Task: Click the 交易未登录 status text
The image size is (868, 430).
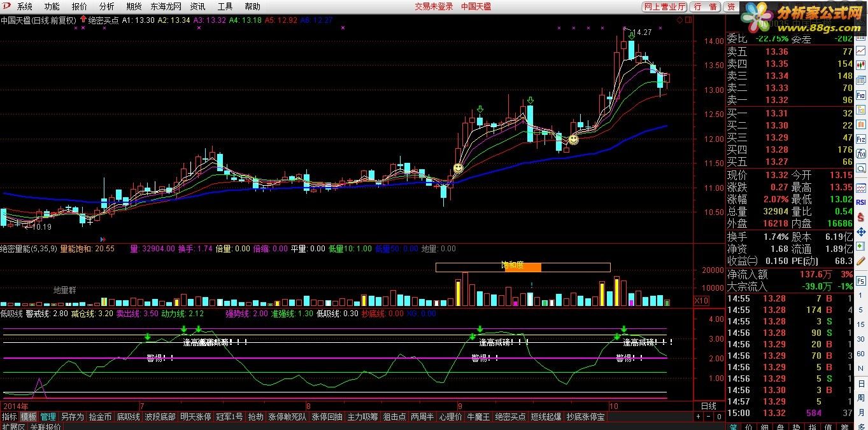Action: [434, 6]
